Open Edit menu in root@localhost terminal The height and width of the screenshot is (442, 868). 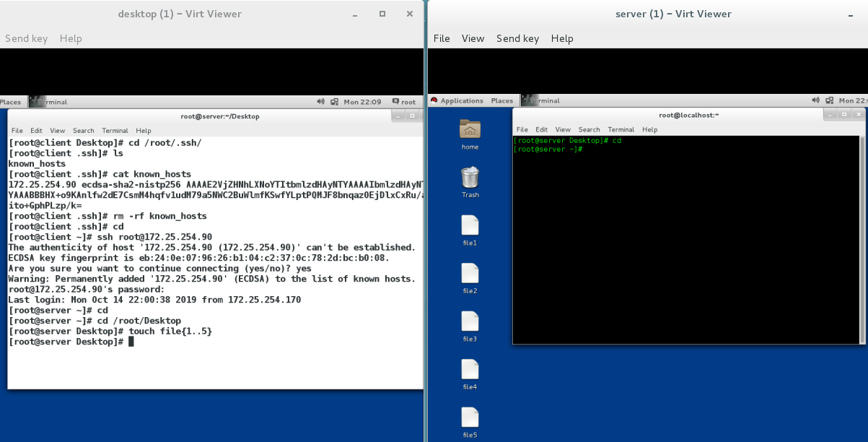tap(542, 130)
